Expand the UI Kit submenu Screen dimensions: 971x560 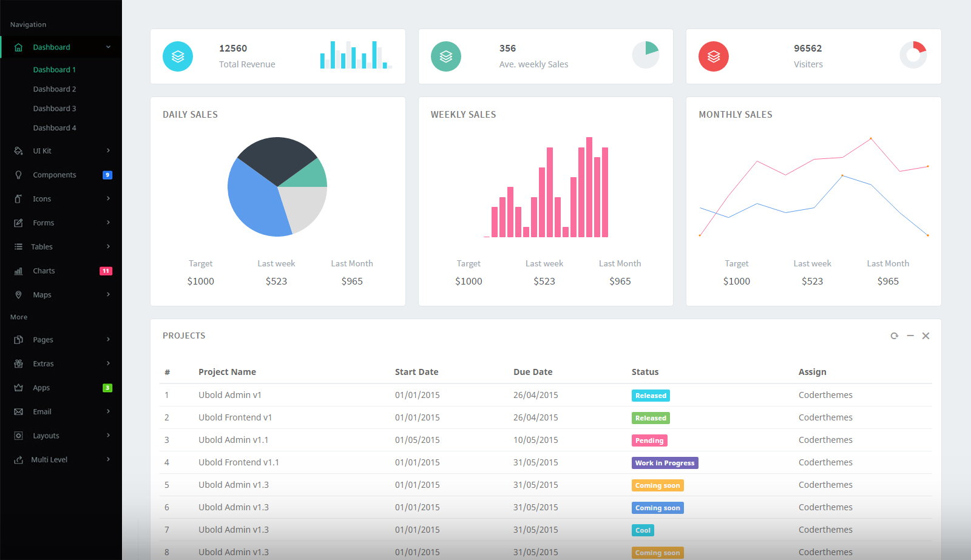click(108, 150)
